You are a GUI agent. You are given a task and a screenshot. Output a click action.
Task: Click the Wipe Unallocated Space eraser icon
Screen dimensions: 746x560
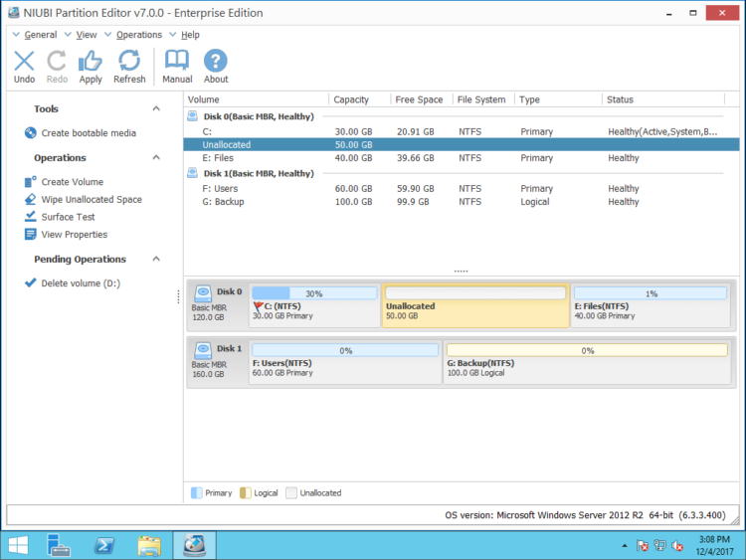click(31, 199)
